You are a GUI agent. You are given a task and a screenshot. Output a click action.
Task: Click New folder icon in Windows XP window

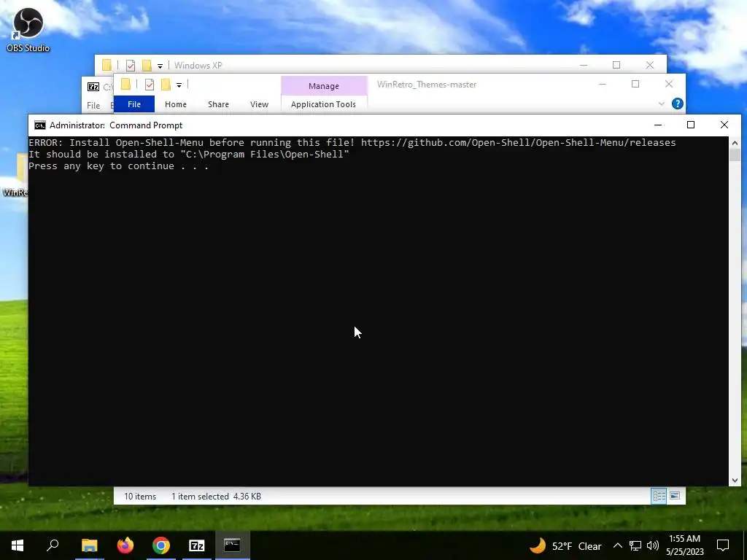tap(147, 65)
